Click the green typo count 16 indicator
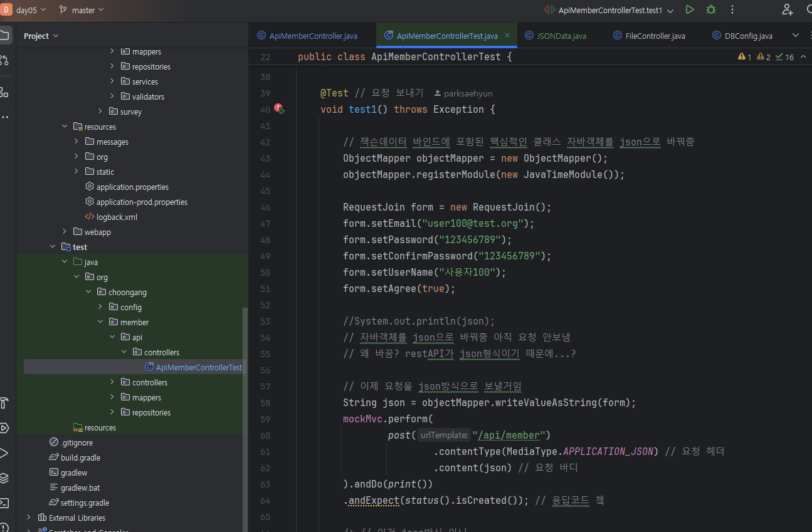 click(784, 57)
